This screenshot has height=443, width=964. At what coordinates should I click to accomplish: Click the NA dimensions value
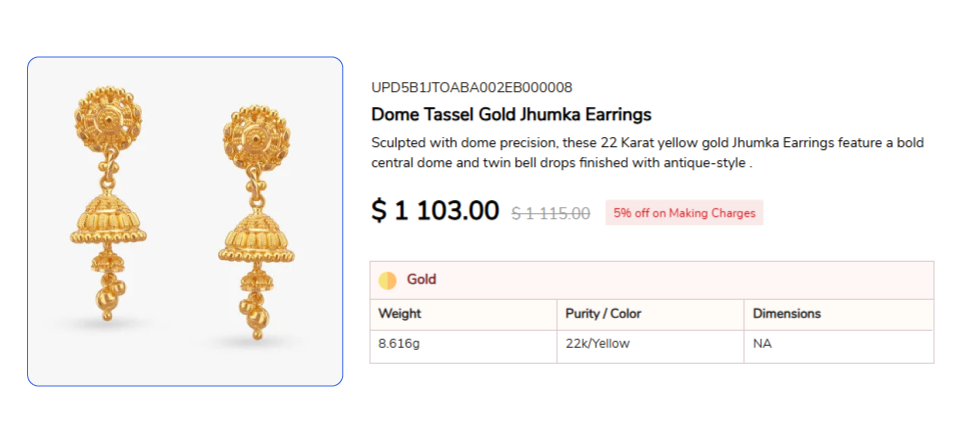pos(762,344)
